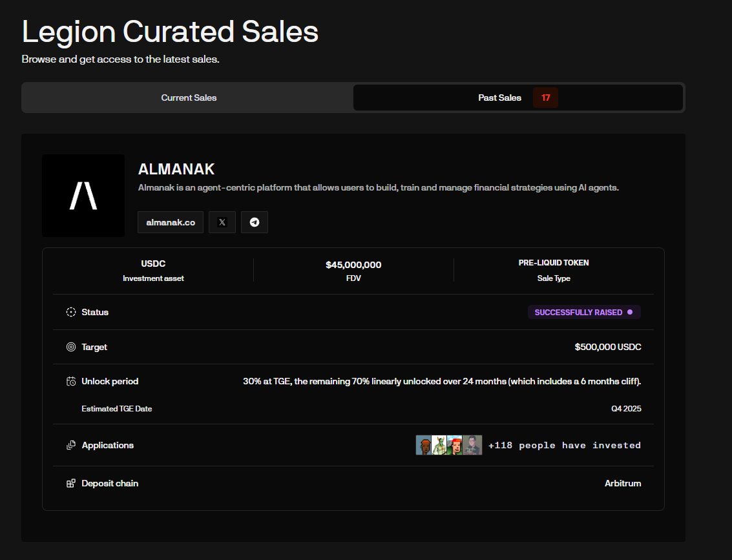Click the Deposit chain icon
This screenshot has width=732, height=560.
pyautogui.click(x=71, y=483)
